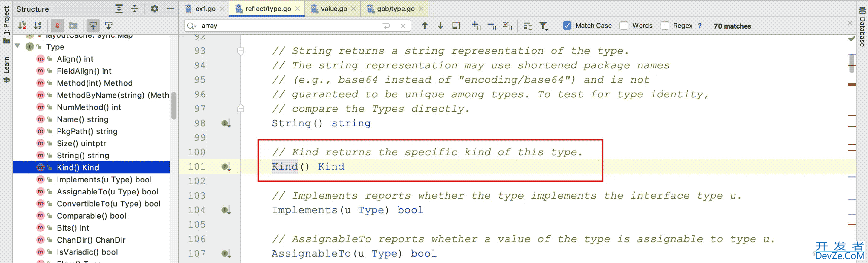The width and height of the screenshot is (868, 263).
Task: Close the gob/type.go tab
Action: (421, 9)
